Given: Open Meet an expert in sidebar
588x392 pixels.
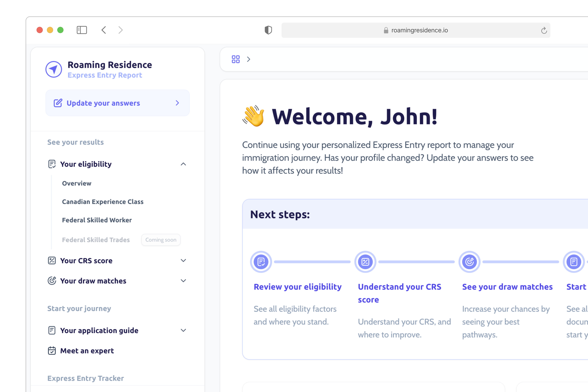Looking at the screenshot, I should pyautogui.click(x=87, y=351).
